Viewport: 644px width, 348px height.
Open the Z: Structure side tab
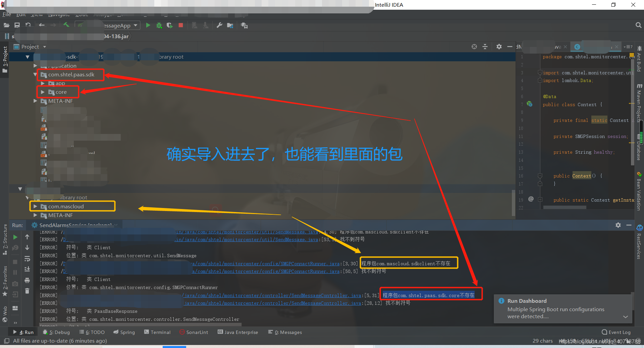[x=5, y=239]
